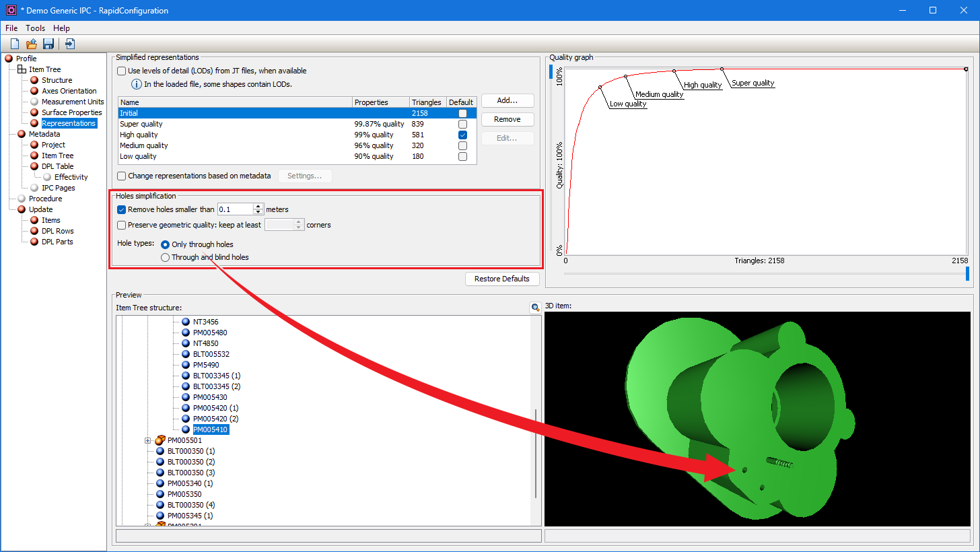Open the Tools menu
980x552 pixels.
pyautogui.click(x=35, y=28)
